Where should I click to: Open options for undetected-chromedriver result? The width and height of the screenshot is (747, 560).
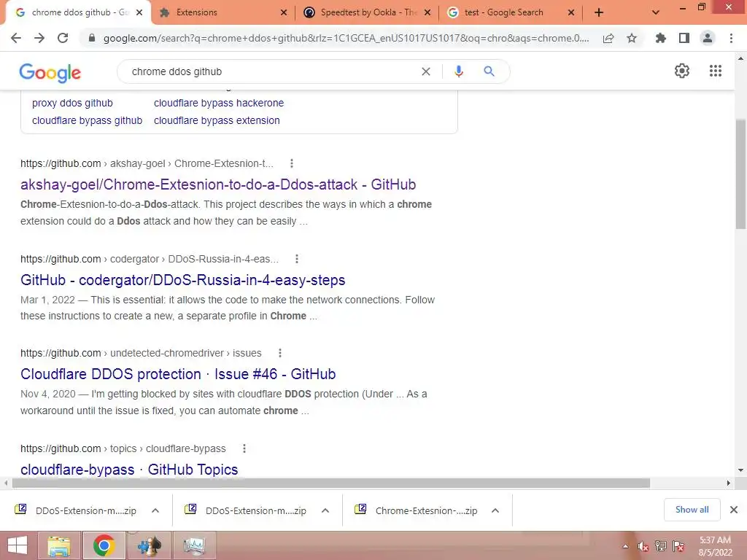point(280,353)
